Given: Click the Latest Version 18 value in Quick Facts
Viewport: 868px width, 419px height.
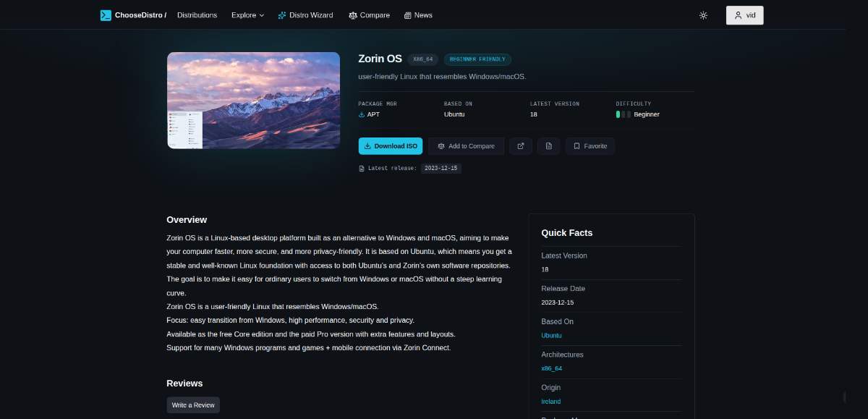Looking at the screenshot, I should [545, 269].
